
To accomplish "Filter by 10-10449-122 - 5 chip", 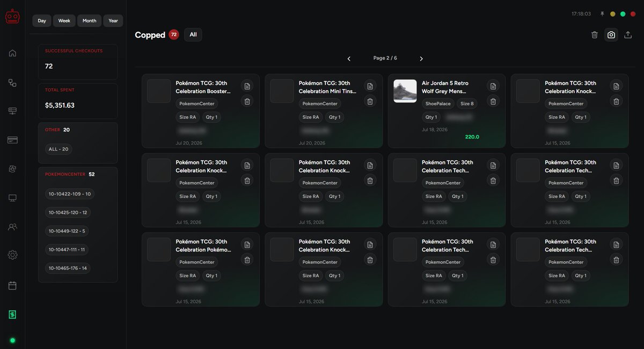I will pyautogui.click(x=67, y=231).
